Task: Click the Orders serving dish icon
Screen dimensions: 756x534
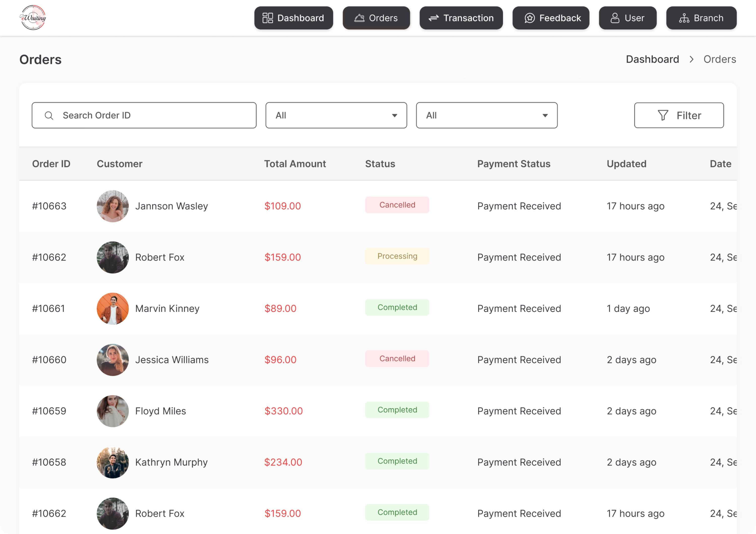Action: (359, 18)
